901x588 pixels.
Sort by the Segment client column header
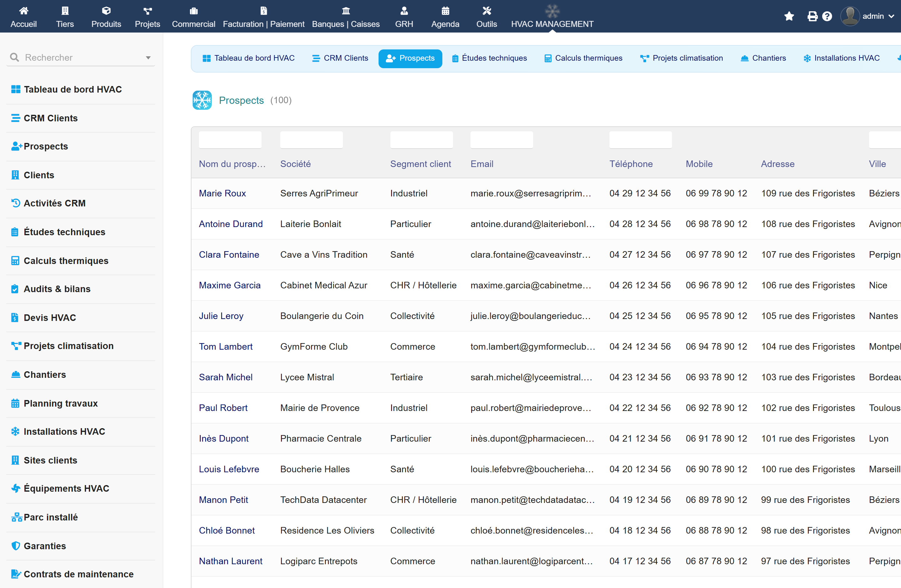point(420,164)
